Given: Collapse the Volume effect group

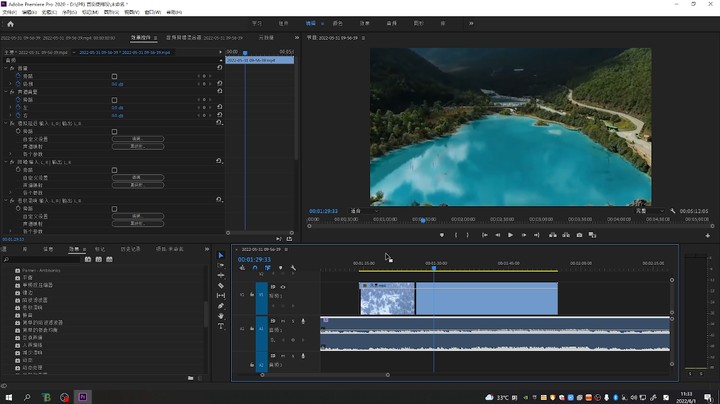Looking at the screenshot, I should point(6,68).
